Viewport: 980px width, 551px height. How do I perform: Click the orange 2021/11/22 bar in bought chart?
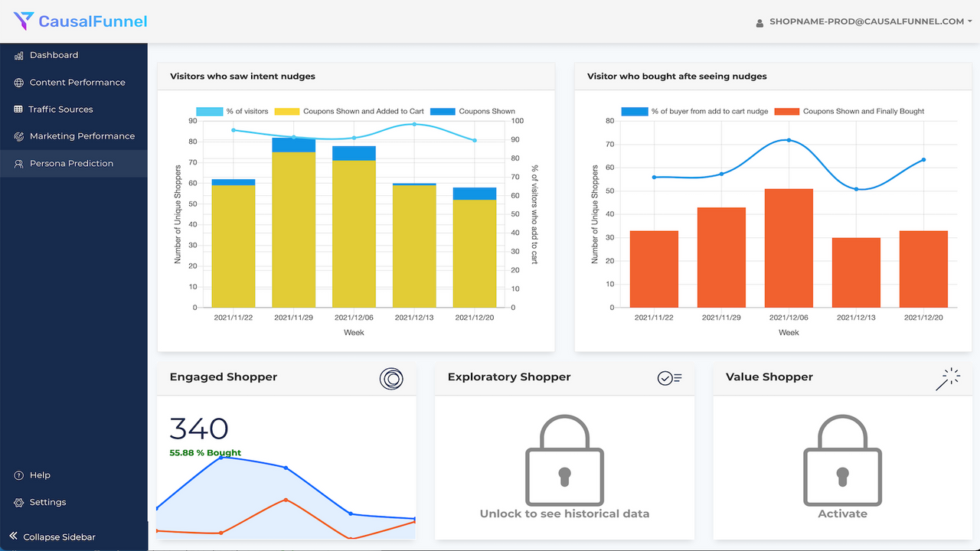tap(654, 269)
